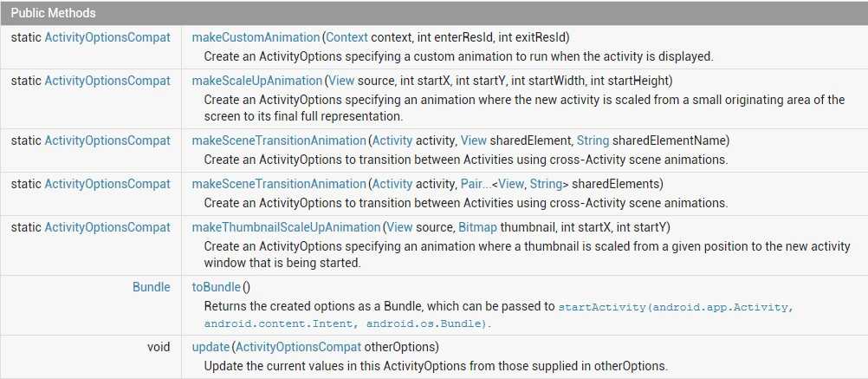This screenshot has height=379, width=868.
Task: Open the makeCustomAnimation method link
Action: (x=256, y=38)
